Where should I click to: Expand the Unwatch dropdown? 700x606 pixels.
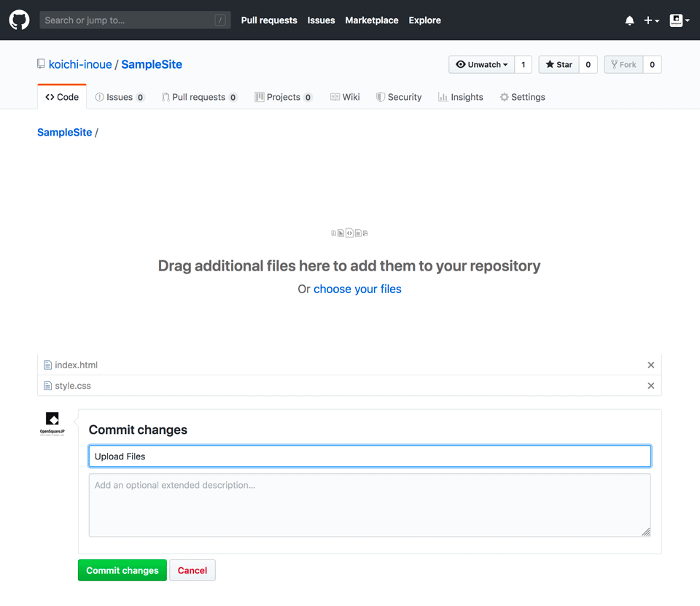[x=481, y=65]
